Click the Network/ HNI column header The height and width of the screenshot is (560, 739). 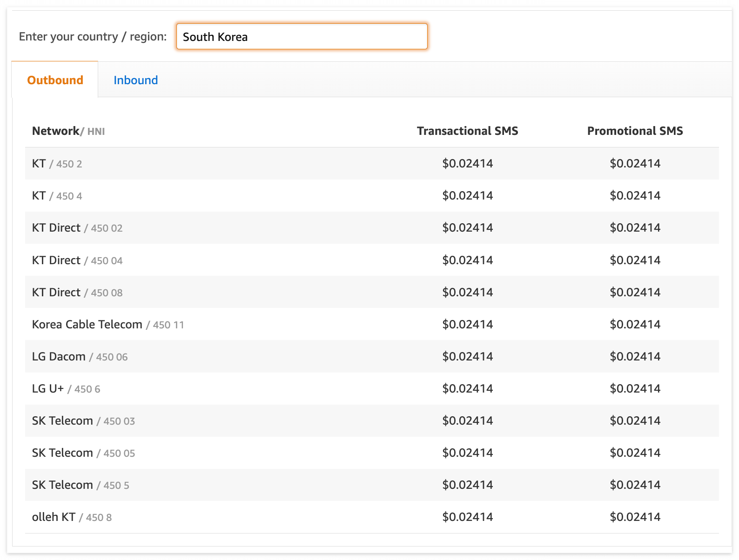(68, 131)
